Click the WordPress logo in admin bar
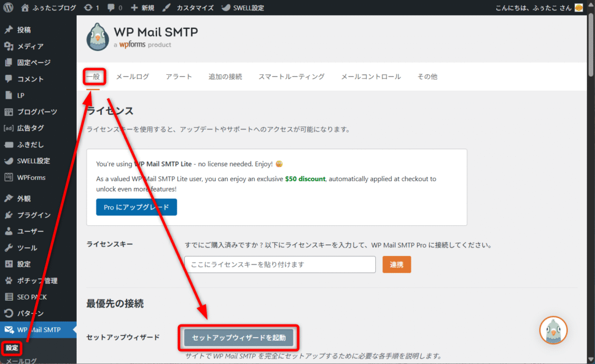The height and width of the screenshot is (364, 595). (x=9, y=8)
